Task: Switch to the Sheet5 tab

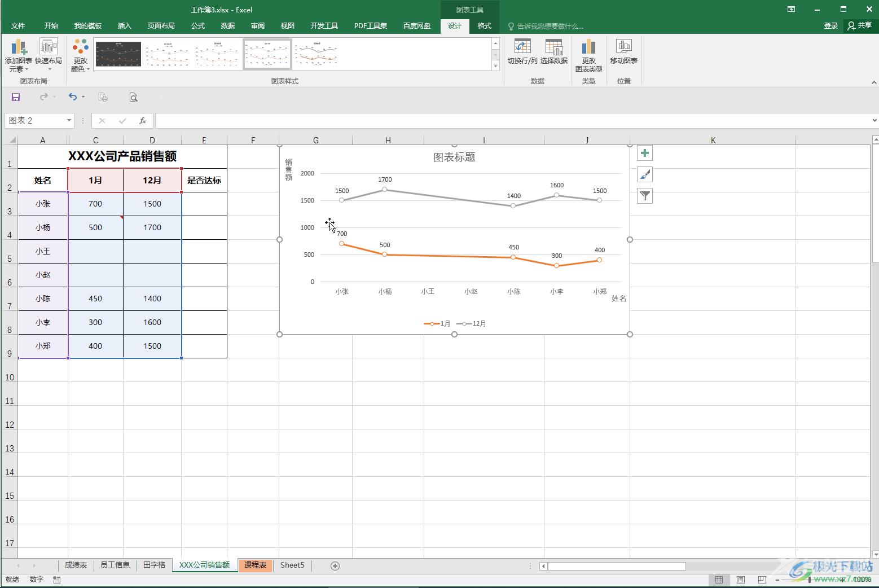Action: 292,565
